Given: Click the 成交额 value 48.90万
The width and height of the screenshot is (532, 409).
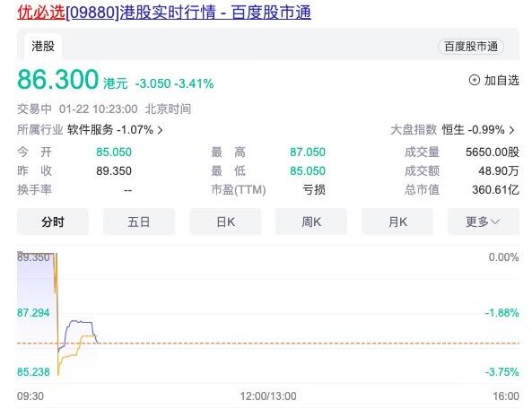Looking at the screenshot, I should [x=499, y=171].
